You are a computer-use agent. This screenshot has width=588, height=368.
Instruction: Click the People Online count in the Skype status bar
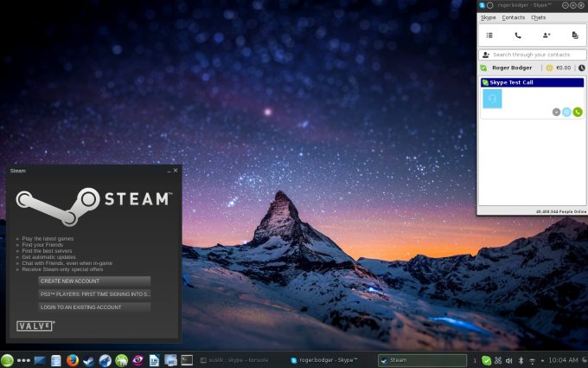(x=560, y=212)
